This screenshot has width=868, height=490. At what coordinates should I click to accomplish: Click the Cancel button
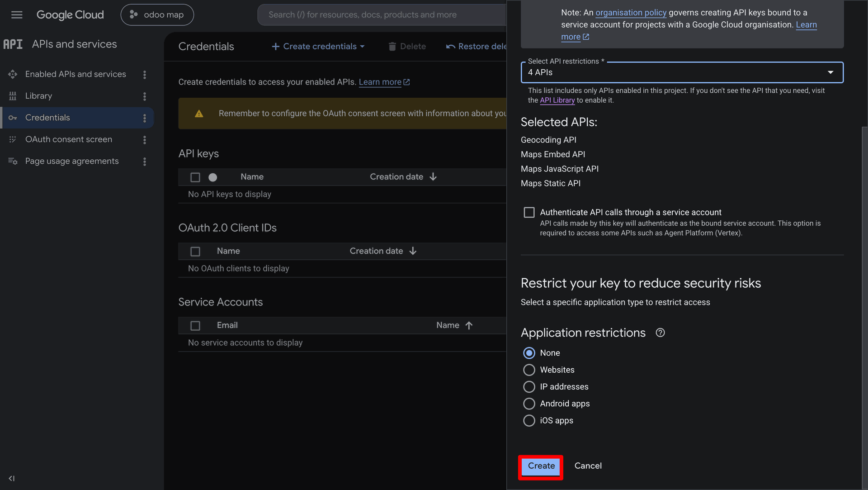click(588, 466)
